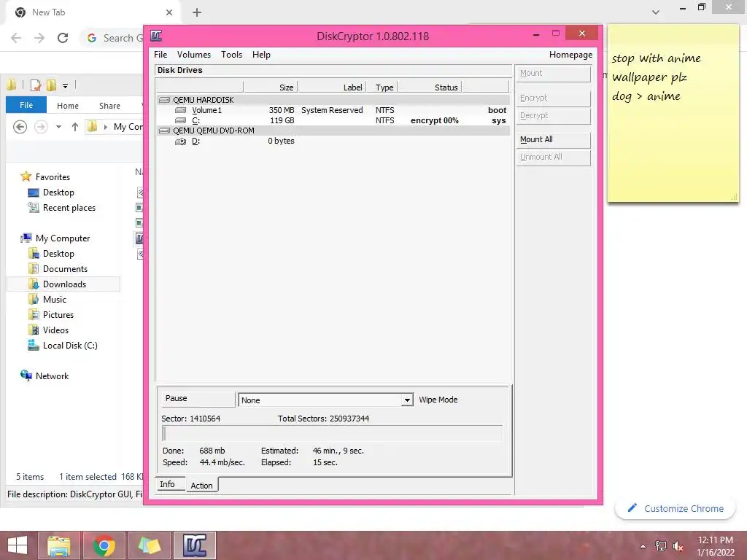Open DiskCryptor Tools menu

click(231, 55)
